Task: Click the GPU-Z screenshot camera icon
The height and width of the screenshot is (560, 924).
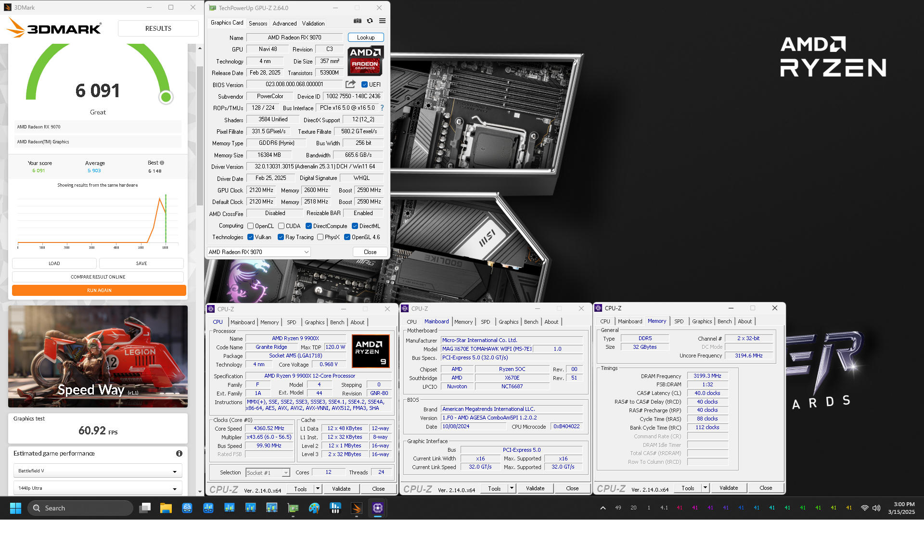Action: click(357, 21)
